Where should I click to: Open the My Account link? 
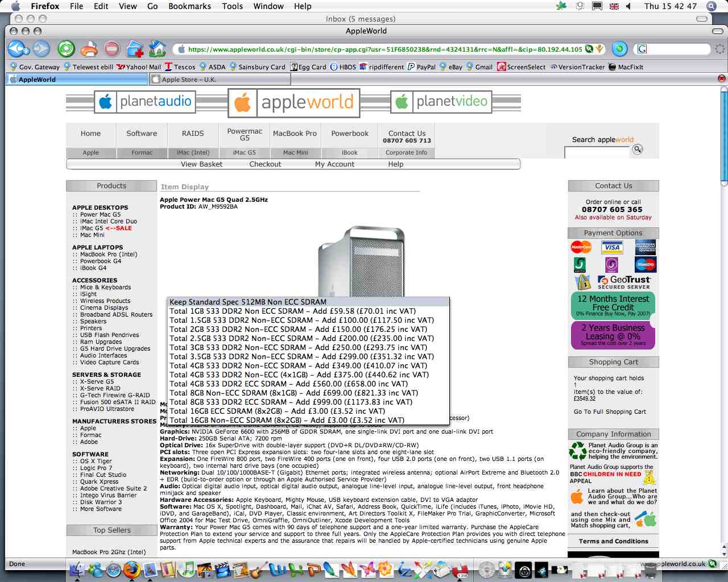(x=334, y=164)
